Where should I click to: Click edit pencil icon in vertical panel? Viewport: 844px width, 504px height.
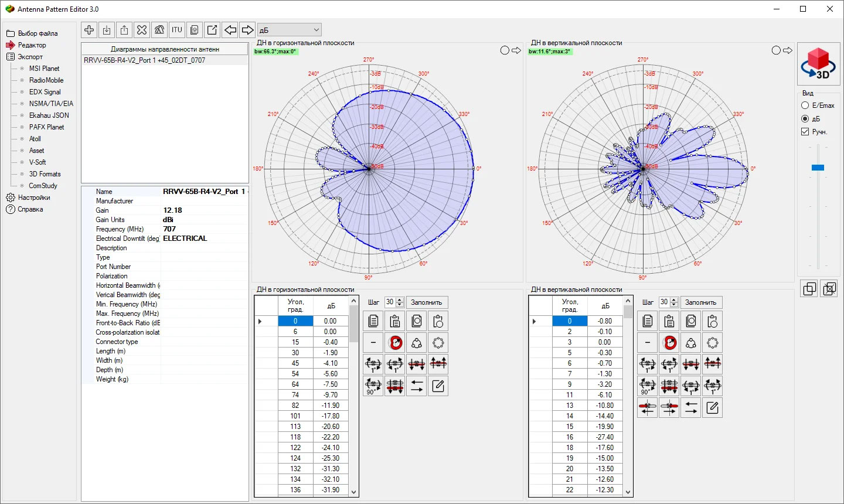[712, 408]
